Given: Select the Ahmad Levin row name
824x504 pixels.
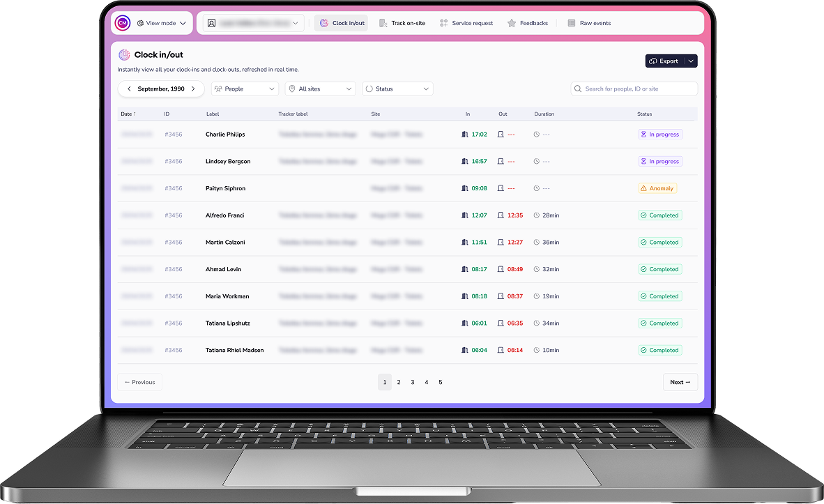Looking at the screenshot, I should click(x=223, y=269).
